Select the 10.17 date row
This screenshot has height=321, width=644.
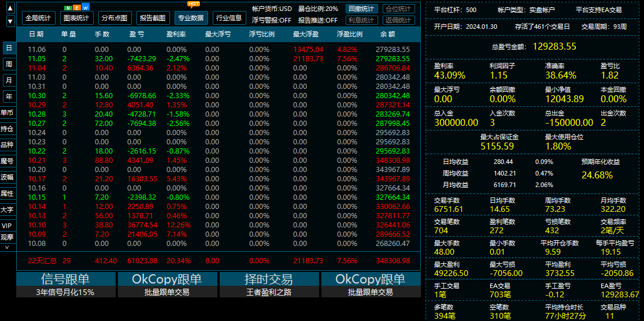pos(219,179)
